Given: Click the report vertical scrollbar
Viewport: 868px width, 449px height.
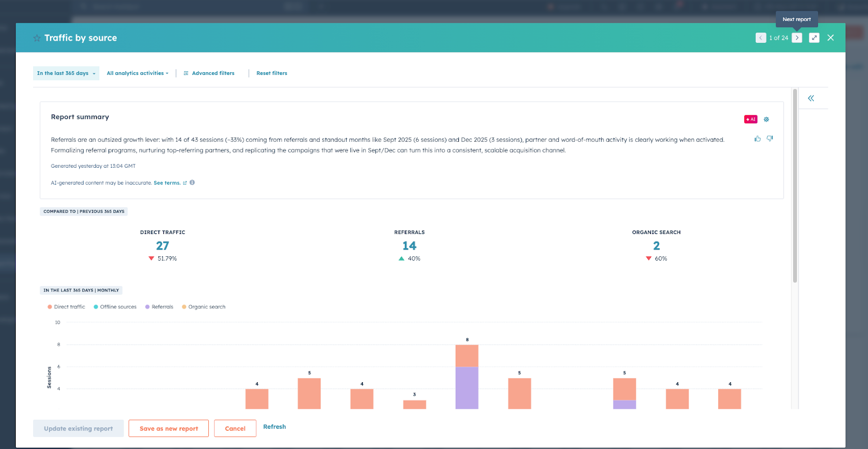Looking at the screenshot, I should click(795, 185).
